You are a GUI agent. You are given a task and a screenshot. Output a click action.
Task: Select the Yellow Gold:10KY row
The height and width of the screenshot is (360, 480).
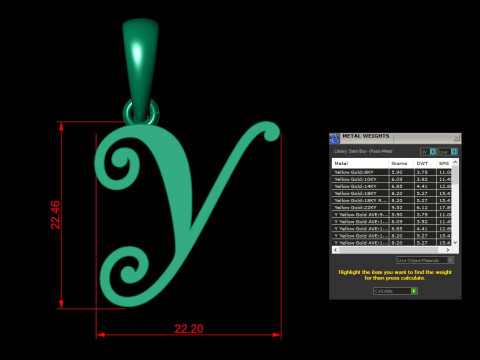point(392,179)
